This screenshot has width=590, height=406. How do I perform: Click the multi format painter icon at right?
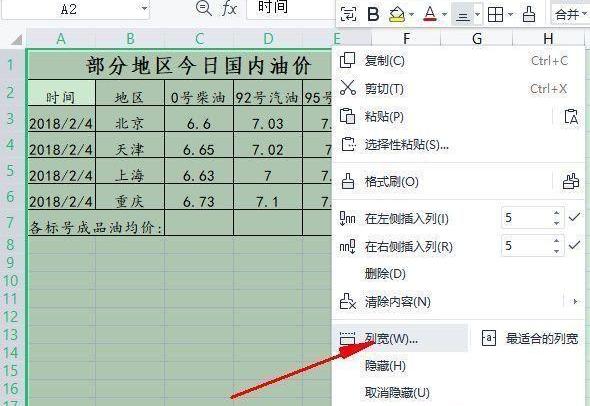coord(571,182)
